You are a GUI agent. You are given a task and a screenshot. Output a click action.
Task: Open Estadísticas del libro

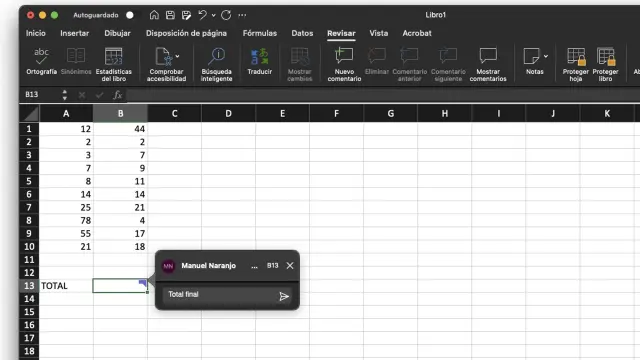pyautogui.click(x=113, y=64)
